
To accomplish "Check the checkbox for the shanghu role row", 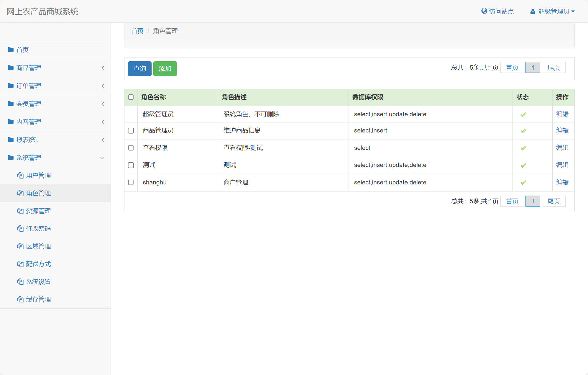I will (131, 182).
